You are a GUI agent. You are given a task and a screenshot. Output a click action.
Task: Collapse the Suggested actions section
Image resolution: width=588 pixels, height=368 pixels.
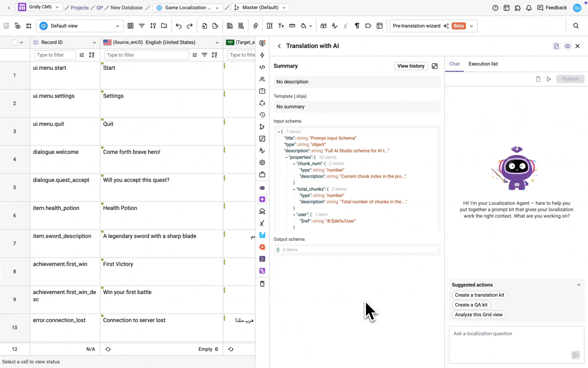pyautogui.click(x=578, y=285)
